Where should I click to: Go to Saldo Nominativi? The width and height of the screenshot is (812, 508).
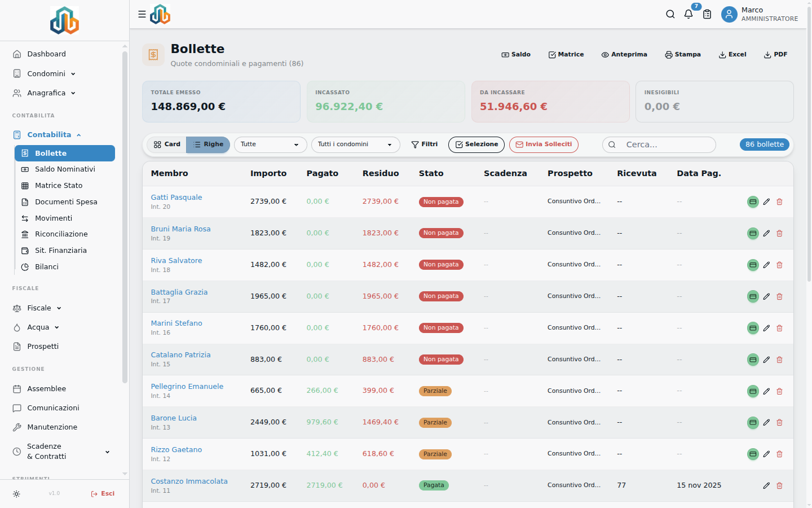65,169
